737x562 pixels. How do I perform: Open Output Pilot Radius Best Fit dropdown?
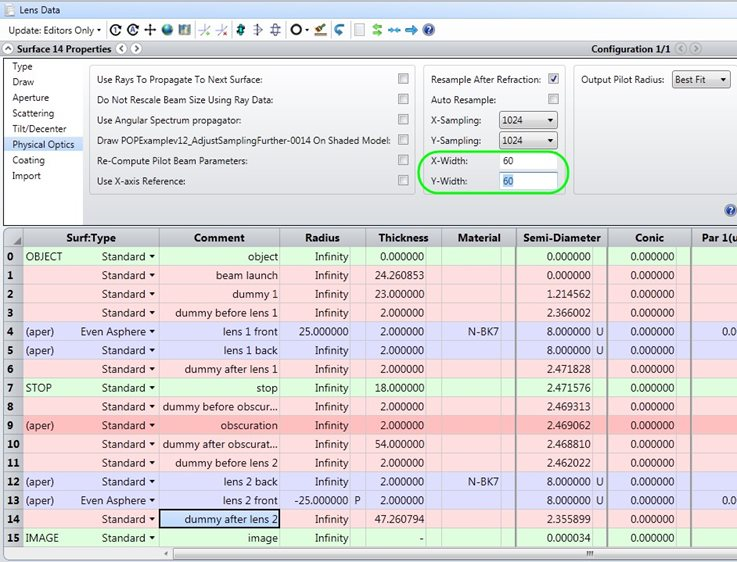click(x=701, y=79)
